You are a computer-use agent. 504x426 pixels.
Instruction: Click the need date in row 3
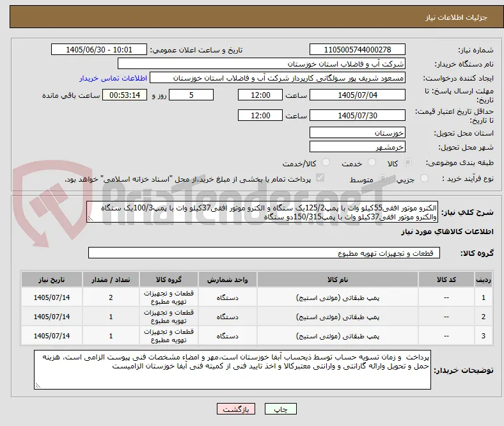[52, 336]
